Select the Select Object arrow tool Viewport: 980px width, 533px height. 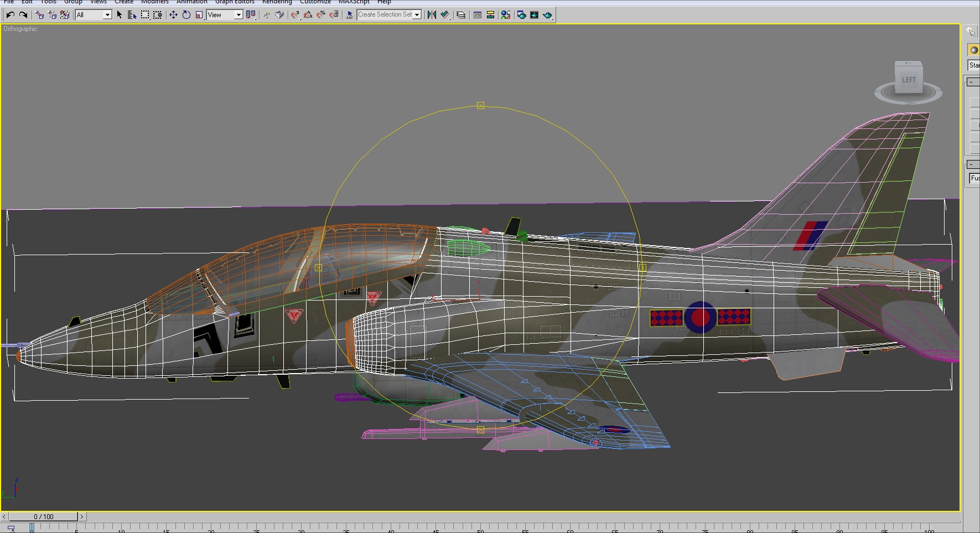(x=119, y=15)
